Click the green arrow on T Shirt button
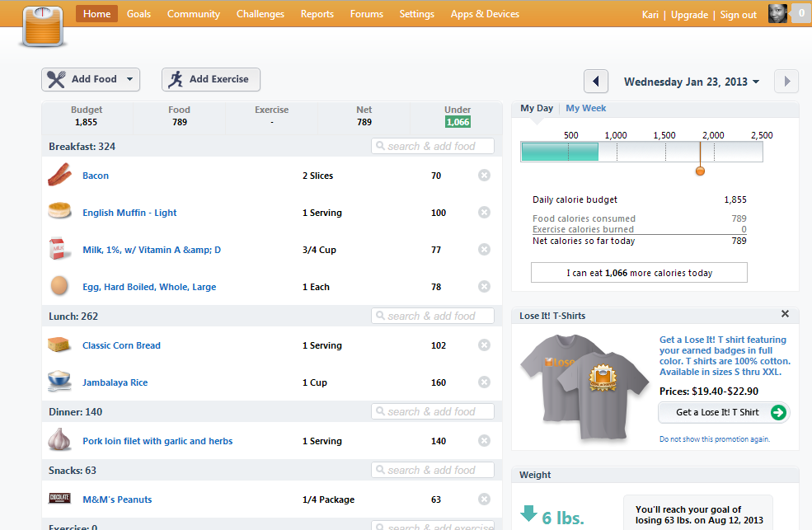 tap(778, 412)
